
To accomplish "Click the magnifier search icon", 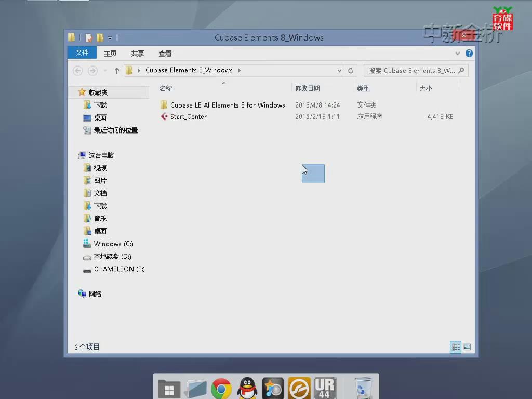I will tap(461, 71).
